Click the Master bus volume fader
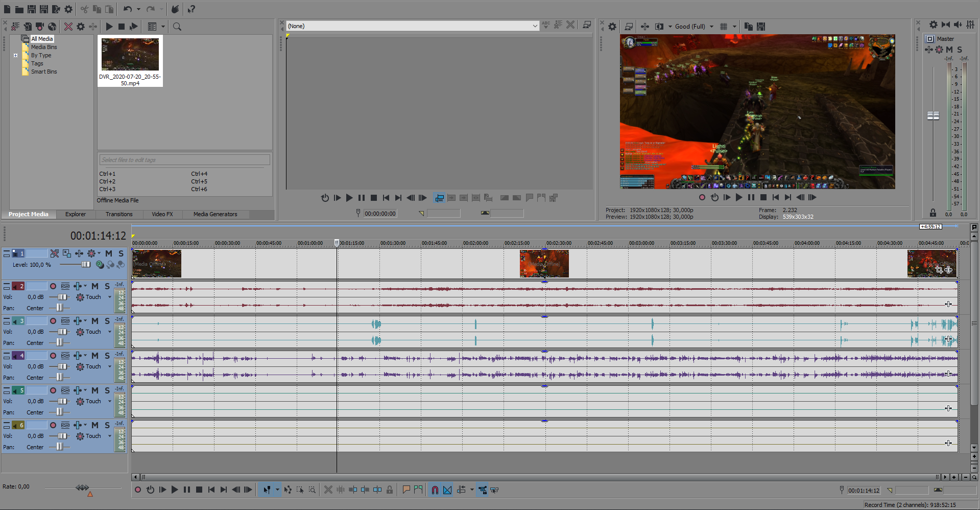 point(933,116)
